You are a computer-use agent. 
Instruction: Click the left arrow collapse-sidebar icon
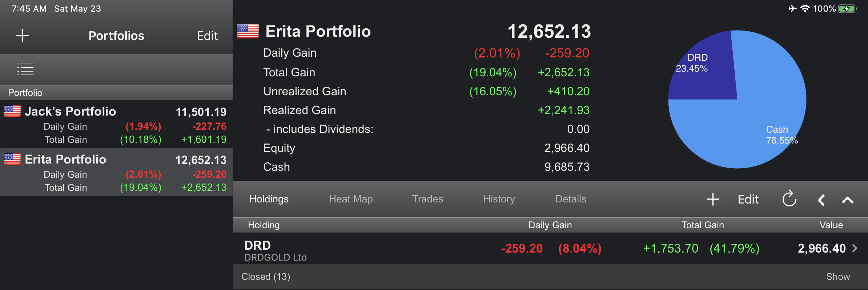(821, 200)
